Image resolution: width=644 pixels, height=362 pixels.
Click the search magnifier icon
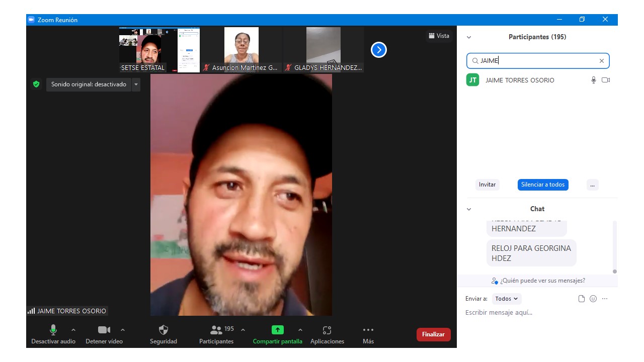point(475,61)
